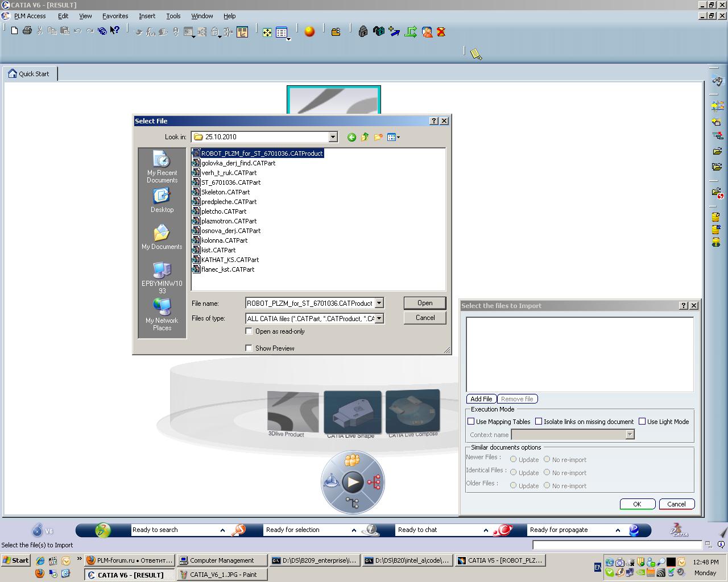This screenshot has height=582, width=728.
Task: Open My Documents place in sidebar
Action: pyautogui.click(x=162, y=237)
